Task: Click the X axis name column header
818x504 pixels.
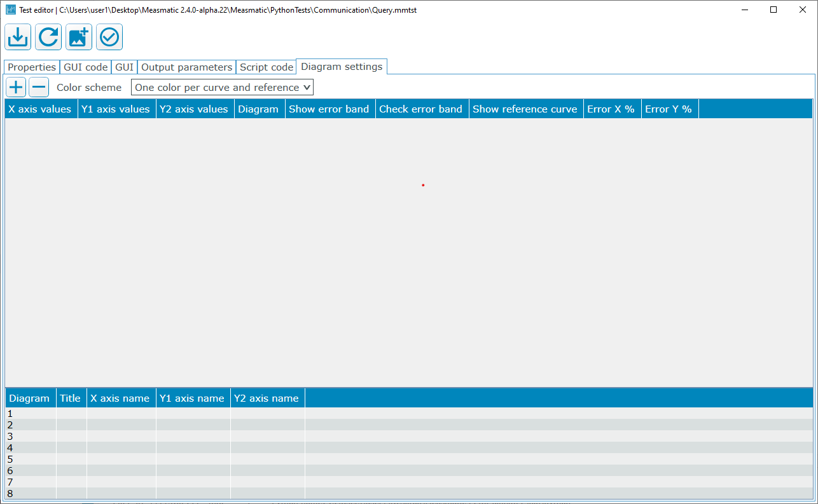Action: (x=121, y=398)
